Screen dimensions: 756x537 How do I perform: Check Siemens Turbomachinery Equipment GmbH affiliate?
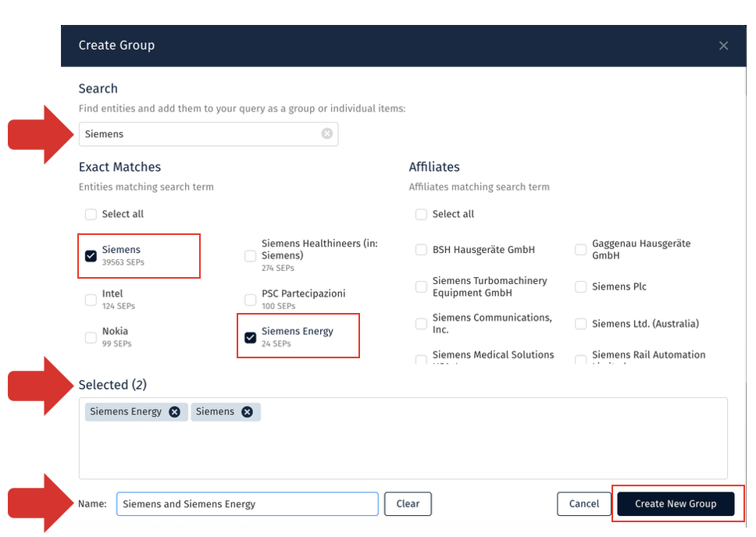click(421, 286)
